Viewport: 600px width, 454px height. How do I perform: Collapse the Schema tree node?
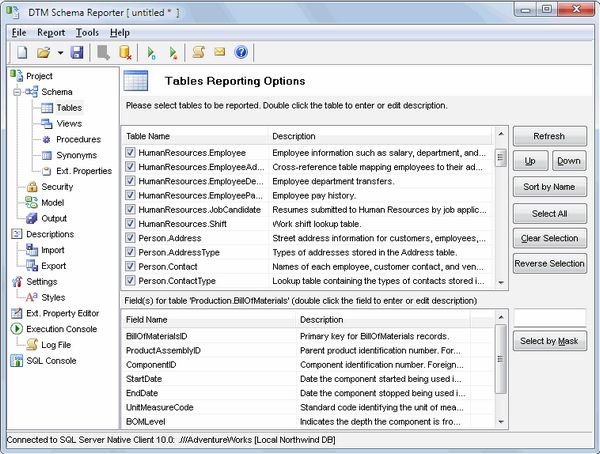pyautogui.click(x=17, y=92)
